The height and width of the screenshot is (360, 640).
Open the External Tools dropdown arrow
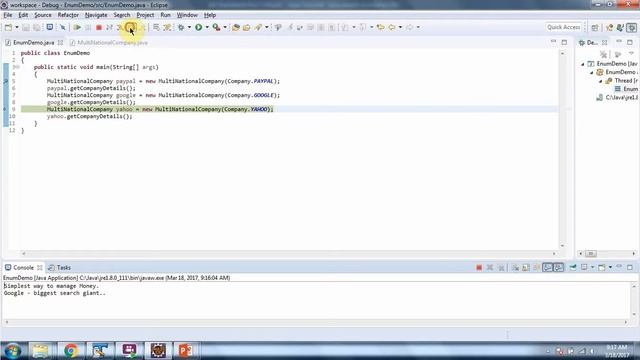225,27
